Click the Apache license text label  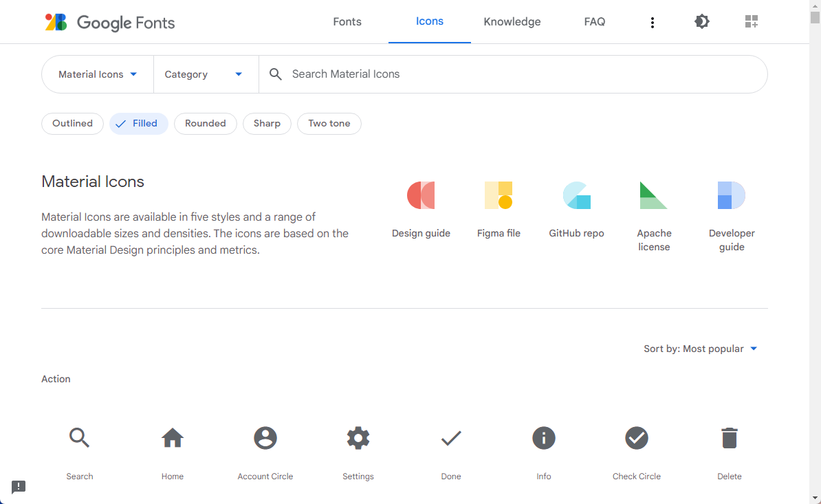tap(654, 240)
